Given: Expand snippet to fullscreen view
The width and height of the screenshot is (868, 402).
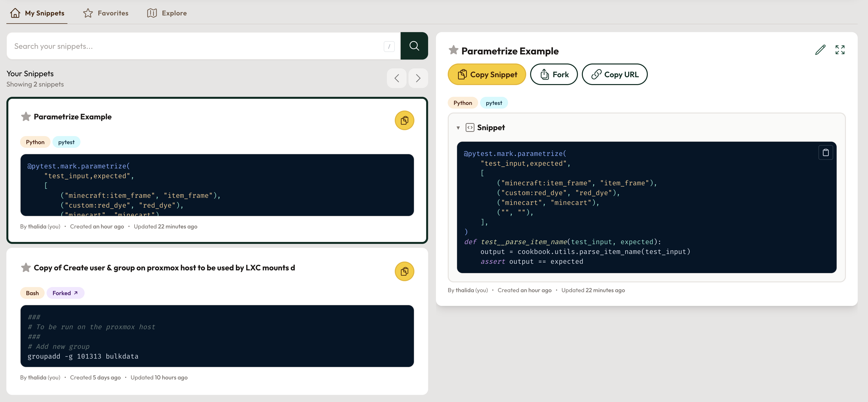Looking at the screenshot, I should pyautogui.click(x=840, y=50).
